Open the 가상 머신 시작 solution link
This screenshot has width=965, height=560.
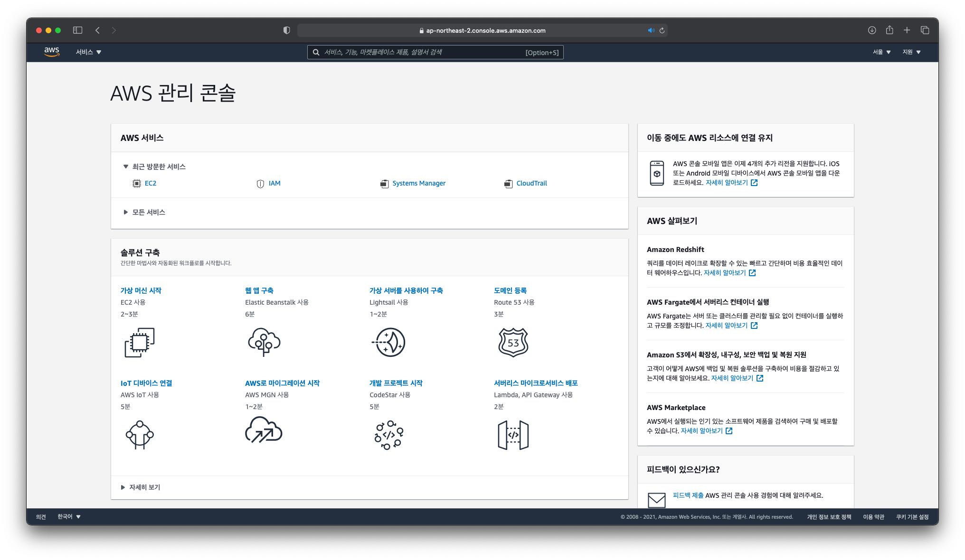(x=141, y=290)
